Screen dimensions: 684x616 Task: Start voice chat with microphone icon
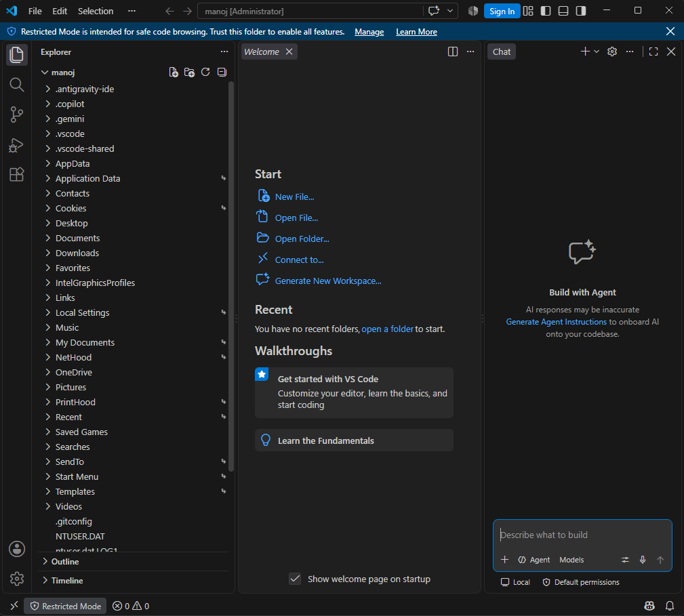pyautogui.click(x=643, y=560)
